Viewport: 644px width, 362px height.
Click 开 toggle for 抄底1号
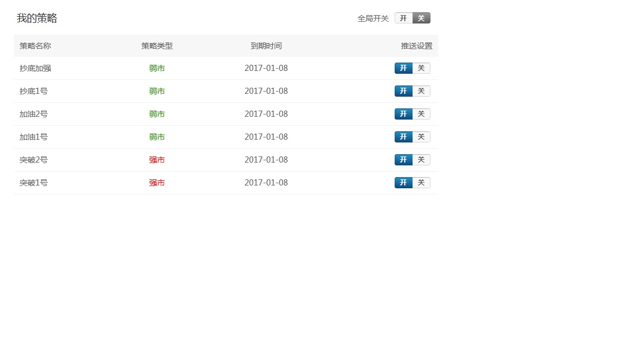click(404, 91)
